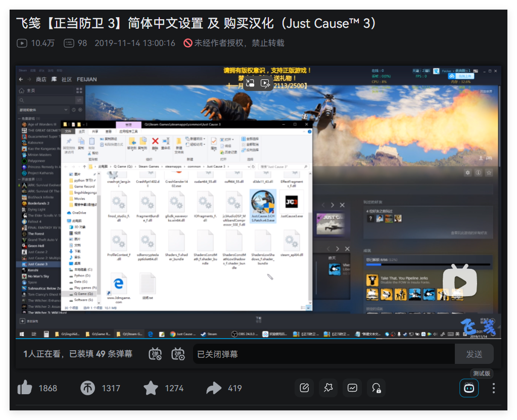Click the Steam library 主页 home button
Screen dimensions: 517x420
[x=27, y=90]
